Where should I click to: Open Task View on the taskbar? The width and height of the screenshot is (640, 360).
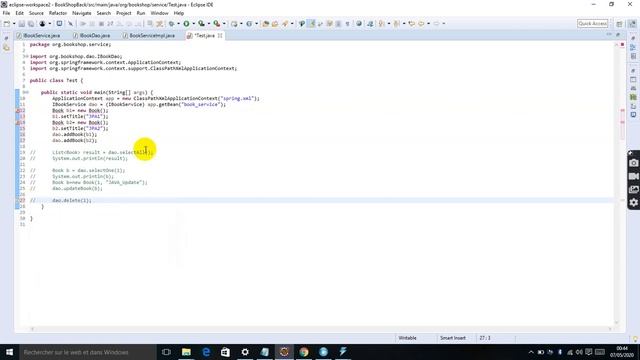pos(166,352)
